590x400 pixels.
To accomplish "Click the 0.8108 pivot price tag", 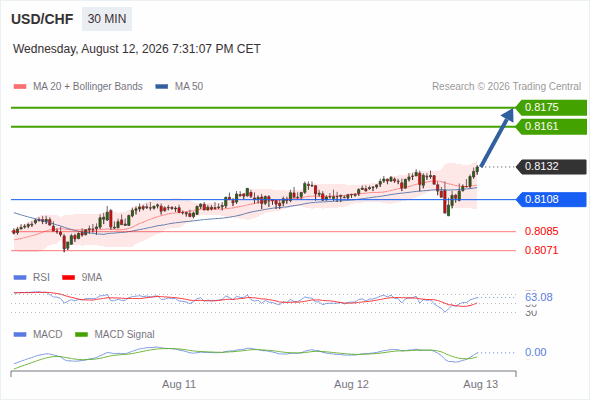I will tap(551, 199).
